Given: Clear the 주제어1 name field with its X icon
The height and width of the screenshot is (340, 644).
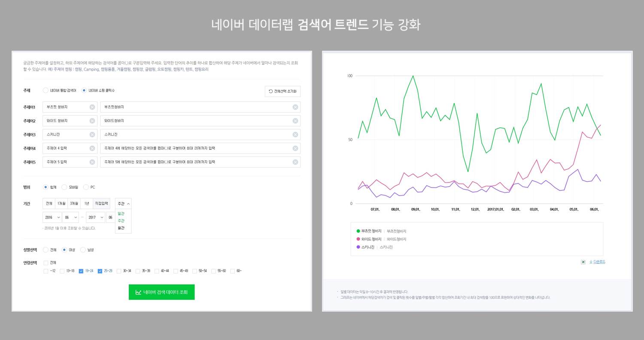Looking at the screenshot, I should (92, 107).
